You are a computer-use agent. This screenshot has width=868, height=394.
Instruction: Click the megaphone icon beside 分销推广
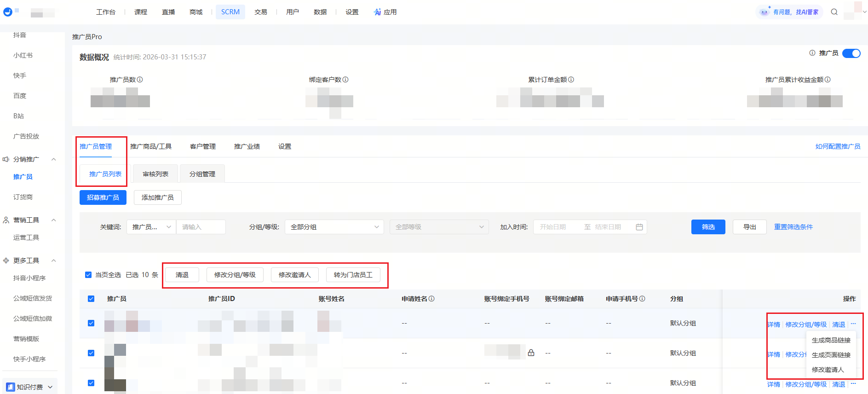point(6,159)
